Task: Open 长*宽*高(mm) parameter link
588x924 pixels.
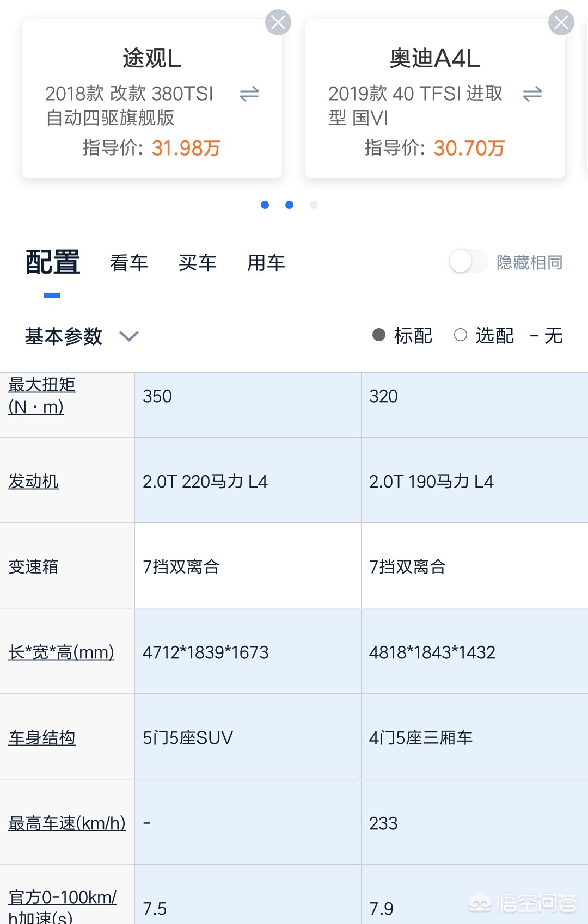Action: tap(62, 652)
